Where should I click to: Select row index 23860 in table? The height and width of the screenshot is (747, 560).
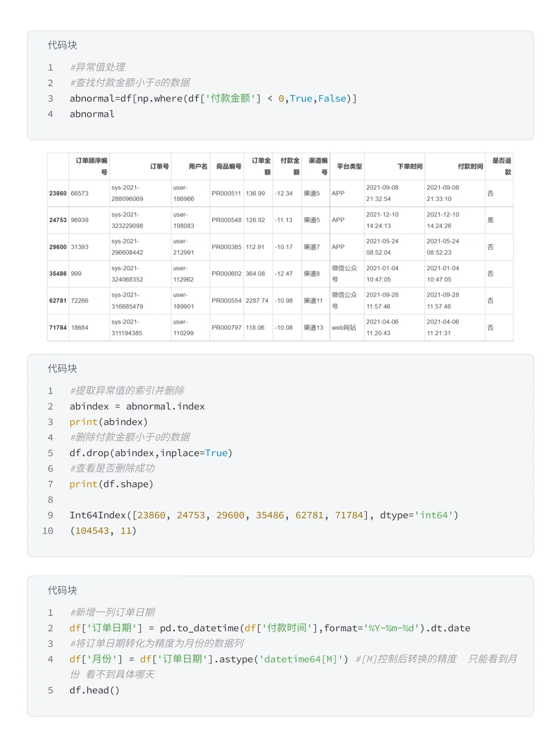click(x=58, y=193)
